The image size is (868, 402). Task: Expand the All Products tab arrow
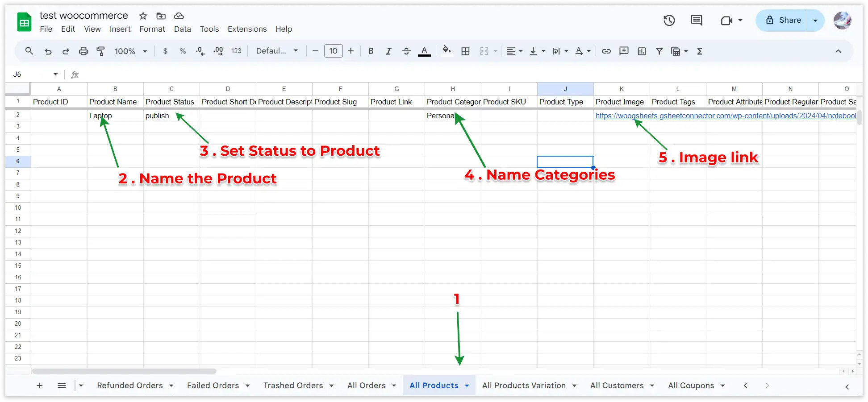[467, 385]
